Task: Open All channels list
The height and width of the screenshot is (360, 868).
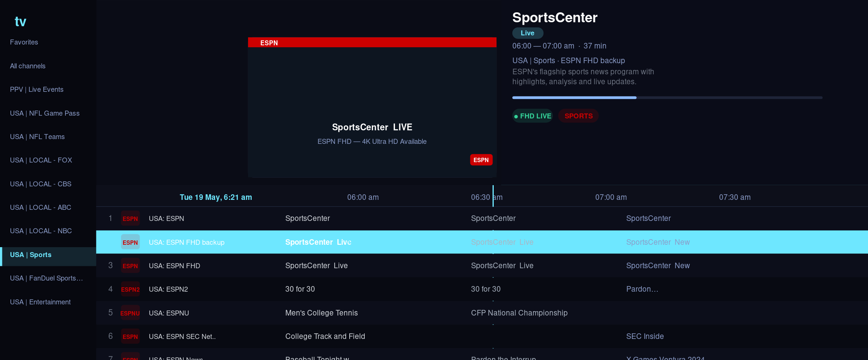Action: pos(28,66)
